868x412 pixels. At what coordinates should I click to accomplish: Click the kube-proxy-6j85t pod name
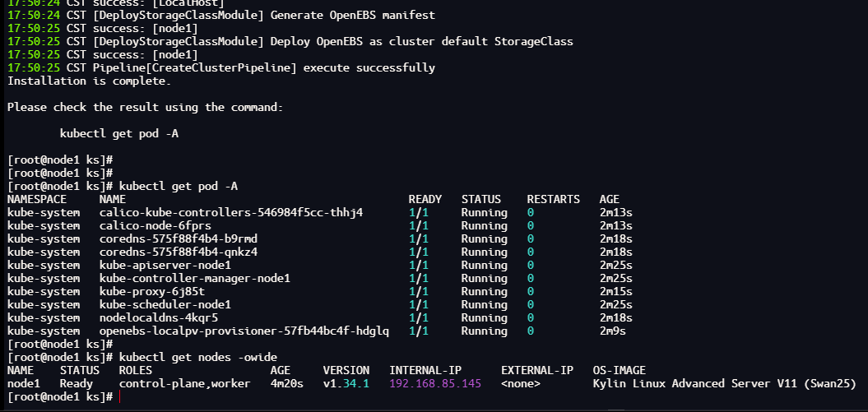[x=151, y=292]
